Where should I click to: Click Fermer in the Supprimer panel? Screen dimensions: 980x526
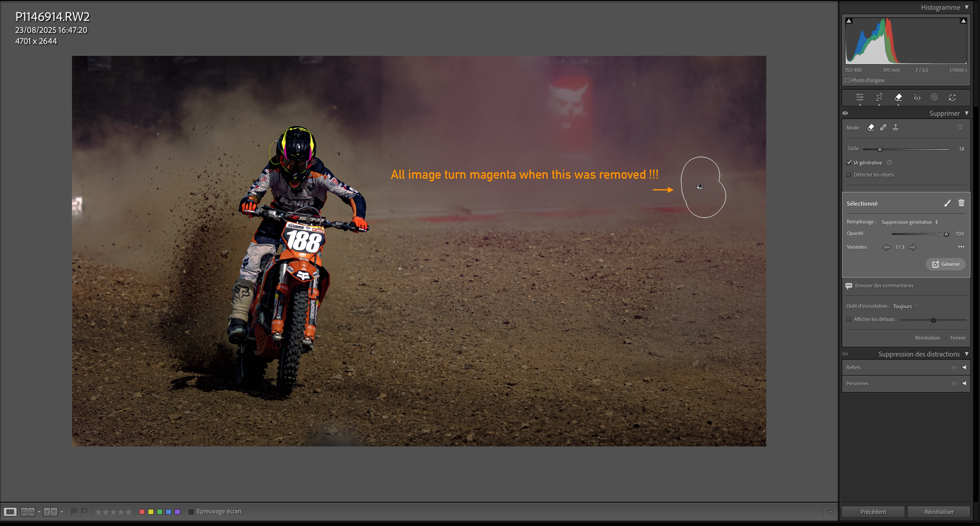pyautogui.click(x=958, y=338)
